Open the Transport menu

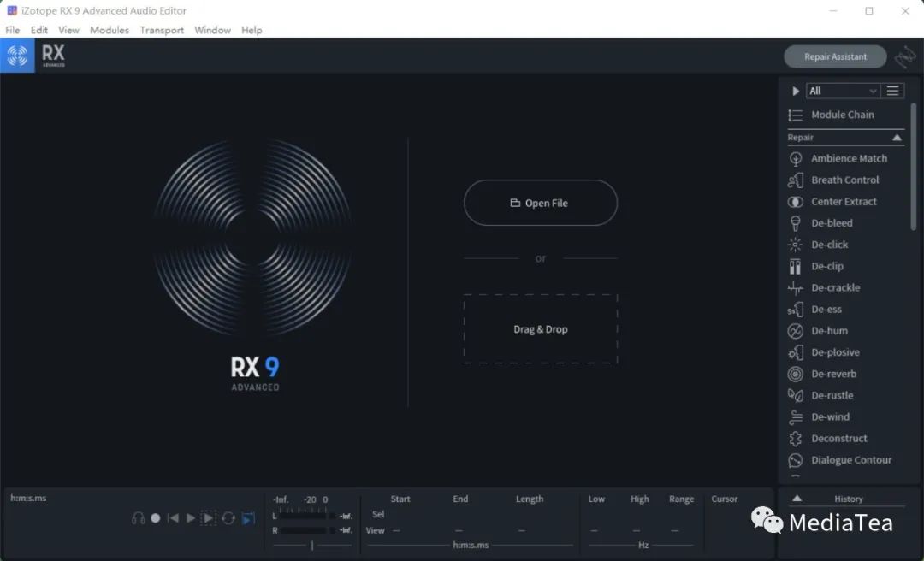click(x=162, y=30)
